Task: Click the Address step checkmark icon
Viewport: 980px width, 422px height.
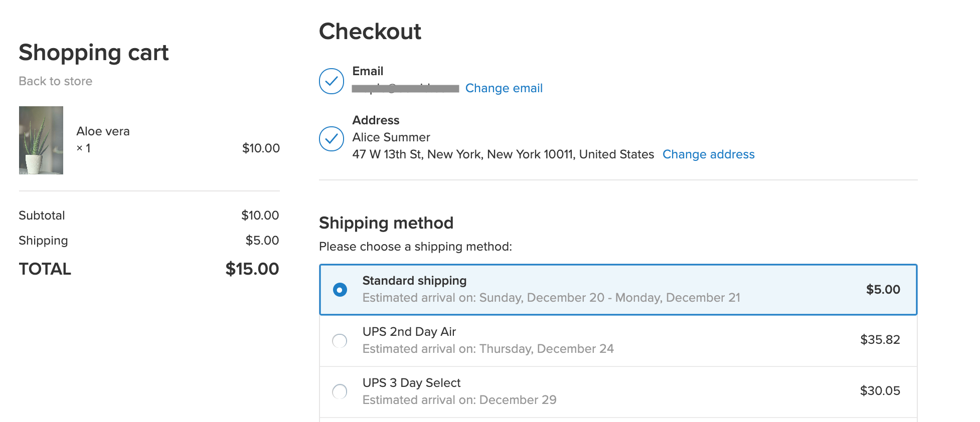Action: (332, 139)
